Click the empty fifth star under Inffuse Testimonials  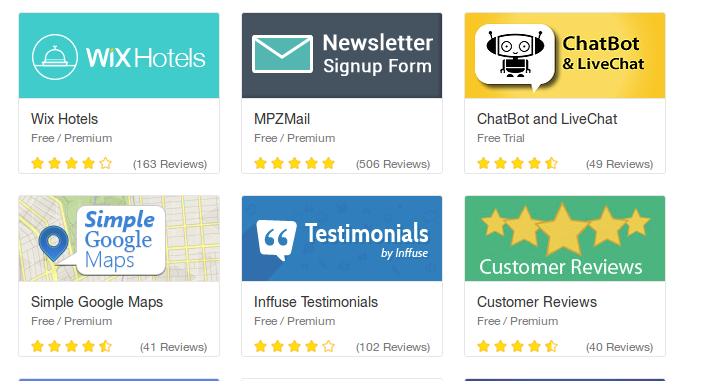pyautogui.click(x=329, y=347)
